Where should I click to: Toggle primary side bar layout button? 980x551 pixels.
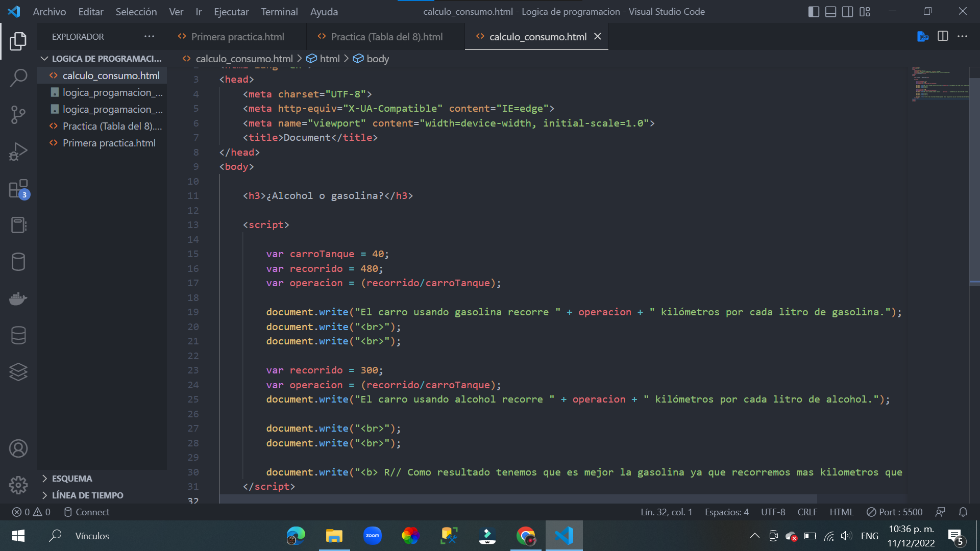pyautogui.click(x=814, y=11)
